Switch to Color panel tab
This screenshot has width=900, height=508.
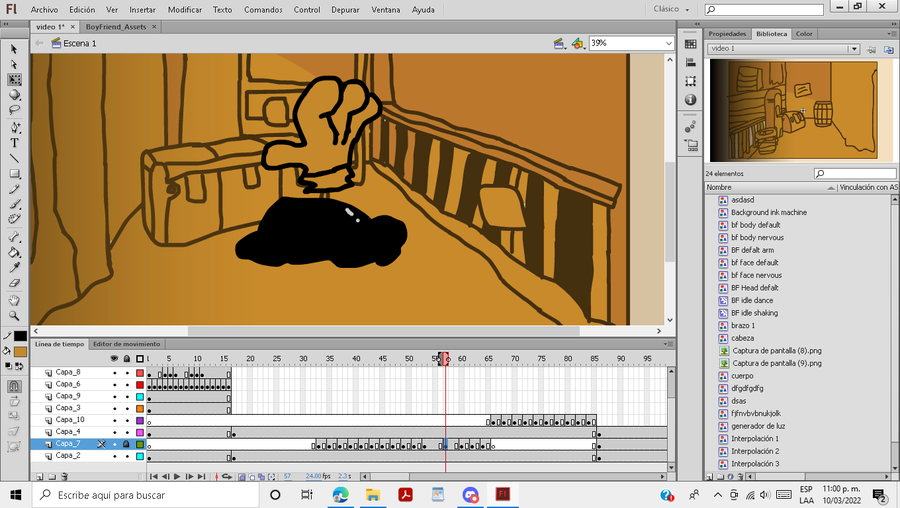804,34
